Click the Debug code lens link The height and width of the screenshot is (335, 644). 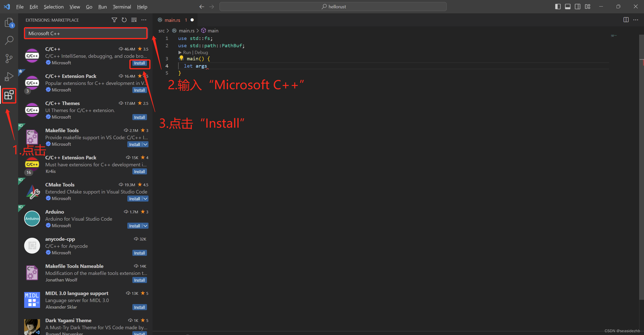(x=201, y=53)
